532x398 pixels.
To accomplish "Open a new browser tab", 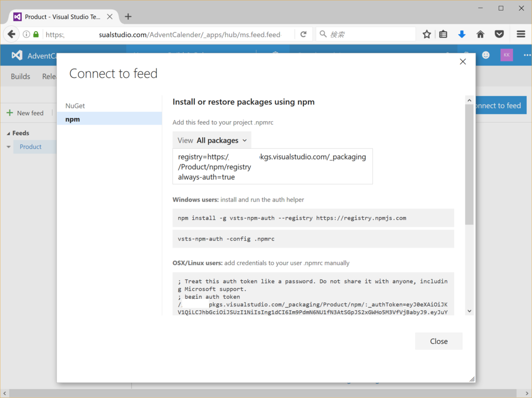I will pyautogui.click(x=128, y=17).
